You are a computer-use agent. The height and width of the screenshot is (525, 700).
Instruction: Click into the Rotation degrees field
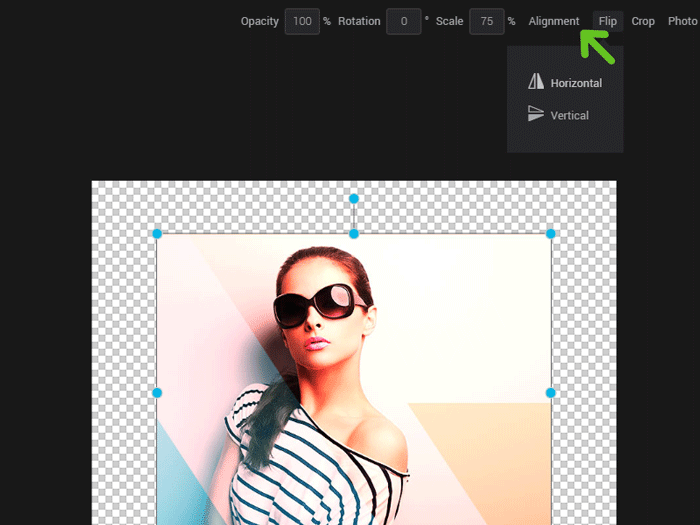point(404,21)
